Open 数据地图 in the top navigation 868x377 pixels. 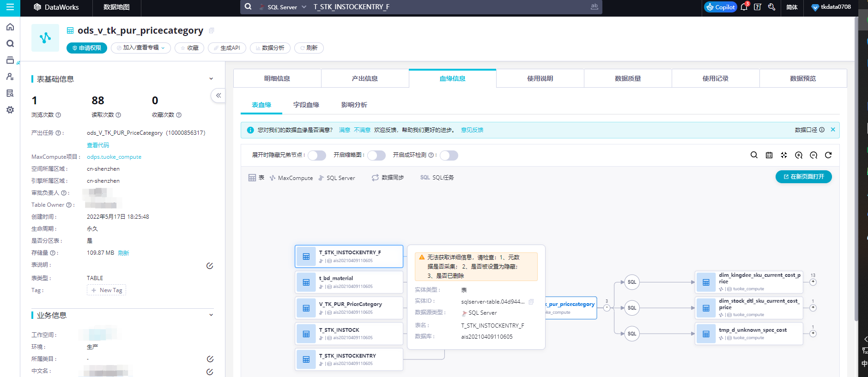pos(116,7)
